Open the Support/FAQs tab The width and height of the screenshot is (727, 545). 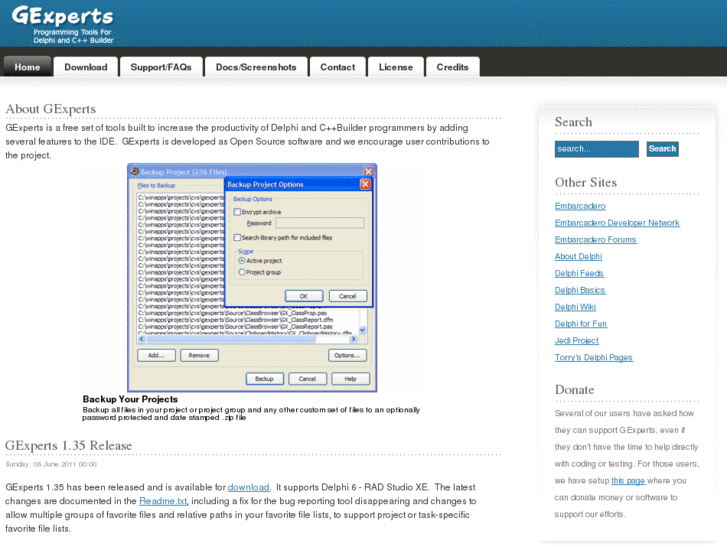[161, 67]
